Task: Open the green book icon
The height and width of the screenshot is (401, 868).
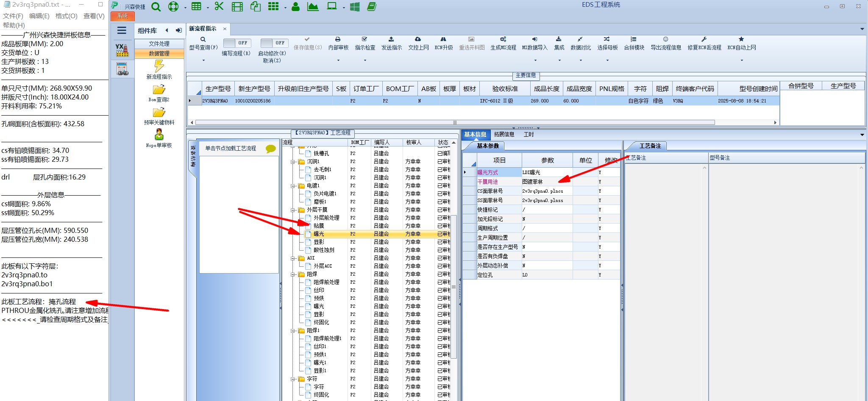Action: pos(372,7)
